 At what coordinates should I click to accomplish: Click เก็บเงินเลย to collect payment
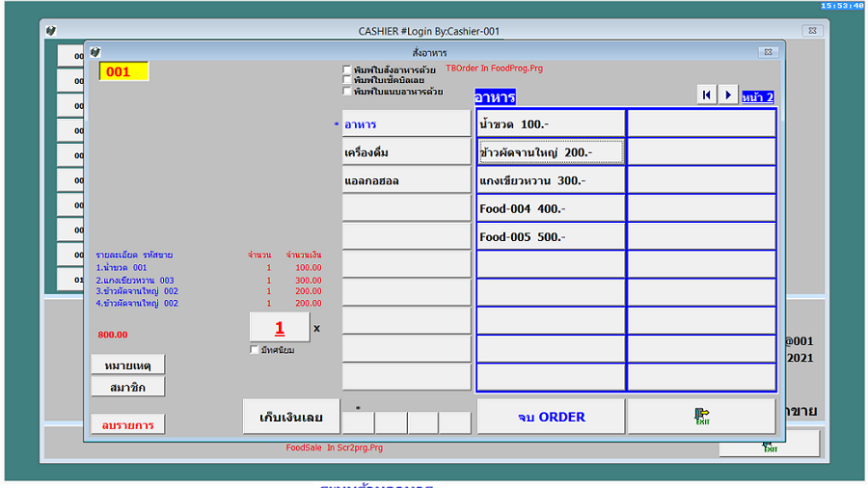point(290,418)
